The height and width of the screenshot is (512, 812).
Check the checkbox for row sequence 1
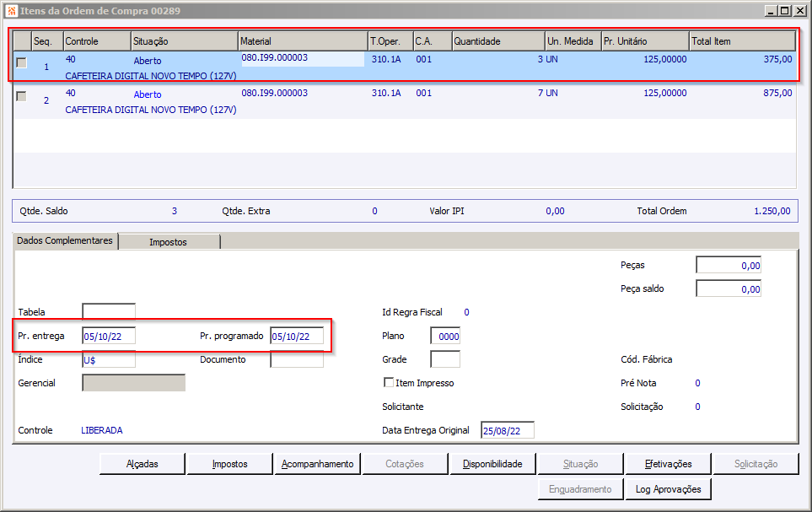21,62
